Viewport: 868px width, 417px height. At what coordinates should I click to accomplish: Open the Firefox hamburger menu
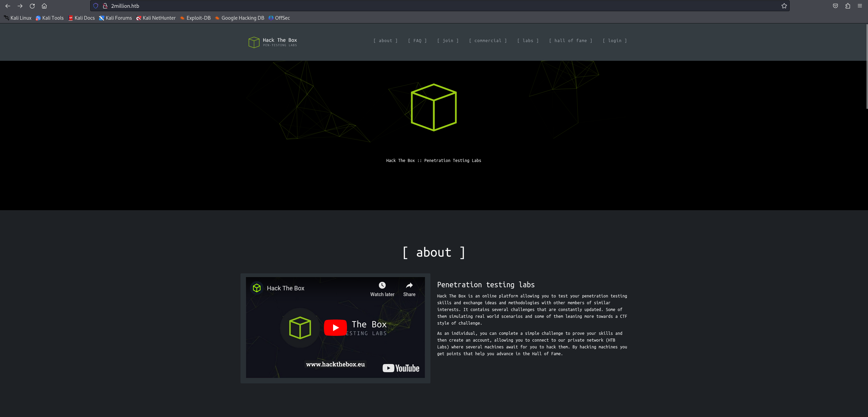[860, 6]
